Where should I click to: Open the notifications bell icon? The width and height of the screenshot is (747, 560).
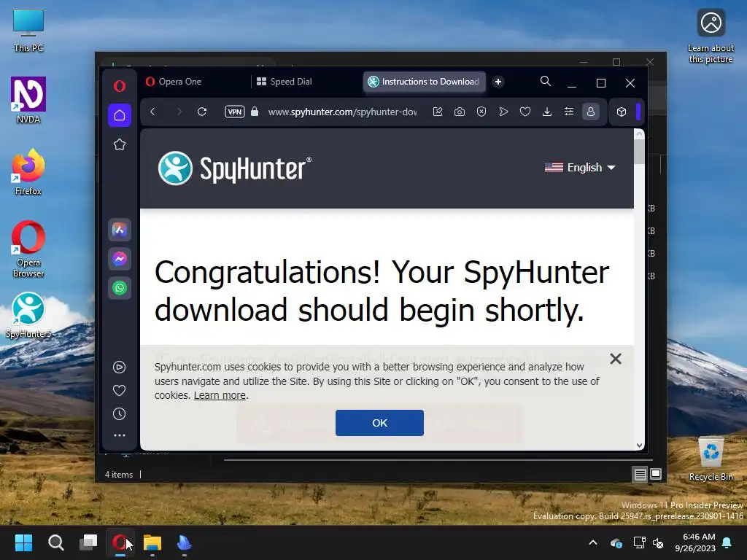[727, 542]
